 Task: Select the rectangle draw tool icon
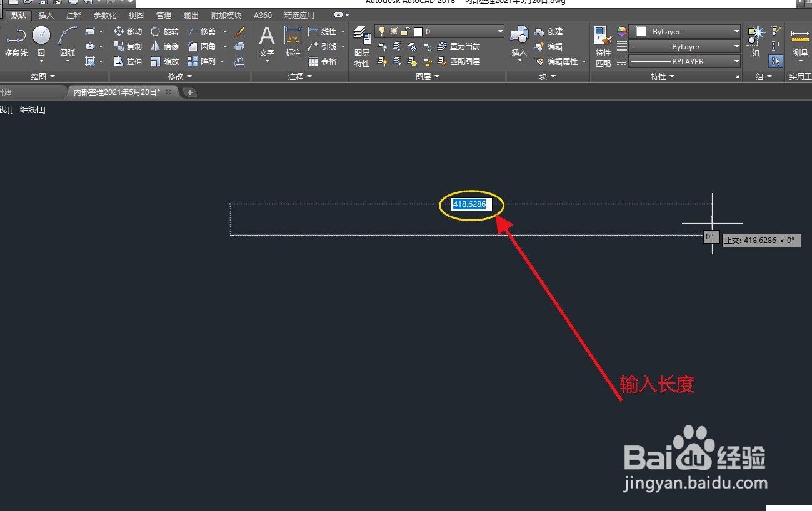90,31
